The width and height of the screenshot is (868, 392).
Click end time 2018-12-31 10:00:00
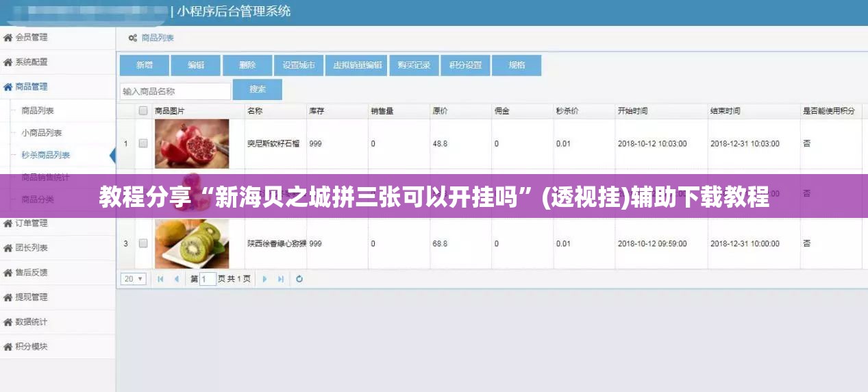[745, 243]
